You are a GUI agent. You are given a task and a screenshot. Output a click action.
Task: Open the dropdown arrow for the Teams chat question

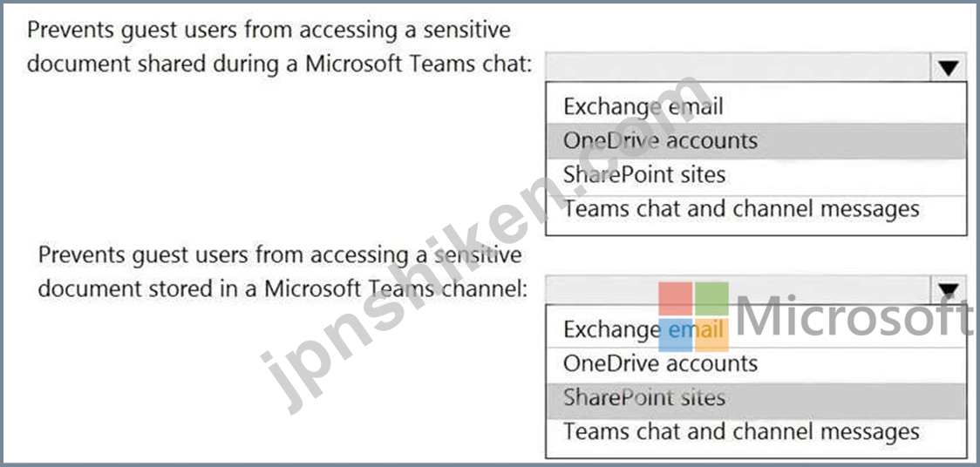(x=949, y=67)
